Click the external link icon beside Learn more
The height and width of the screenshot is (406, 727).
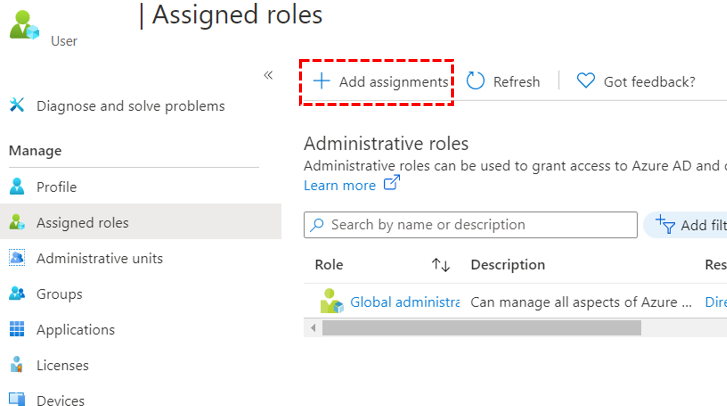pos(392,183)
